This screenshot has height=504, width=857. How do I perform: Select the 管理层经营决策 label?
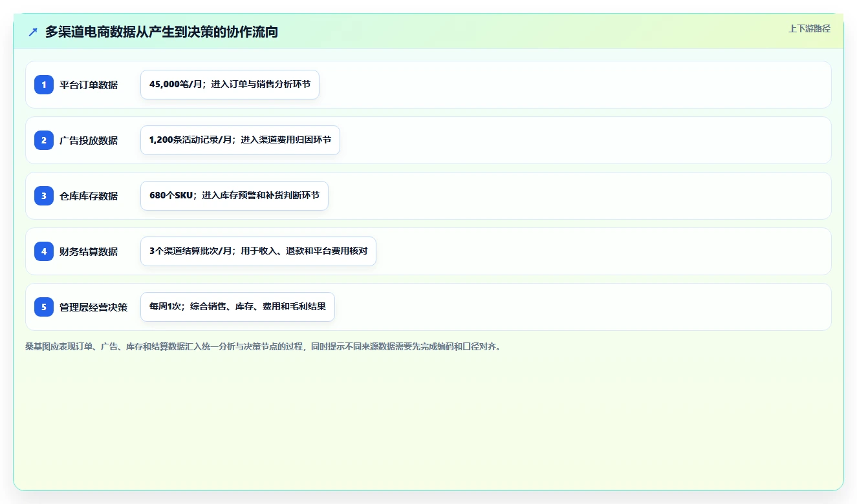(x=94, y=307)
